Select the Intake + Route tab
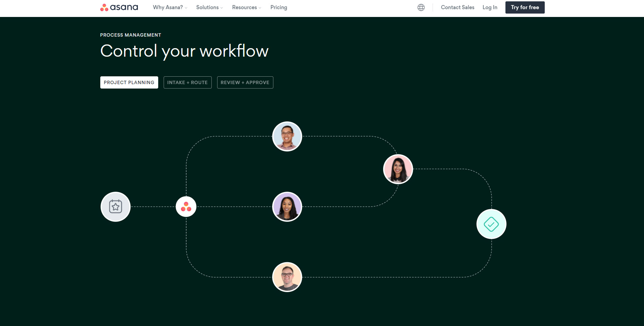This screenshot has height=326, width=644. pos(187,82)
